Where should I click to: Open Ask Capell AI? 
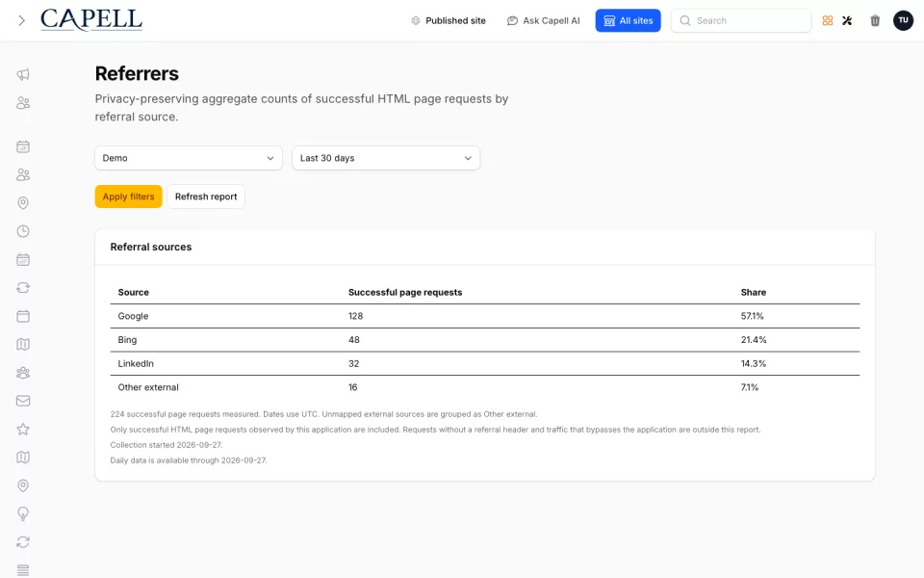[x=543, y=20]
